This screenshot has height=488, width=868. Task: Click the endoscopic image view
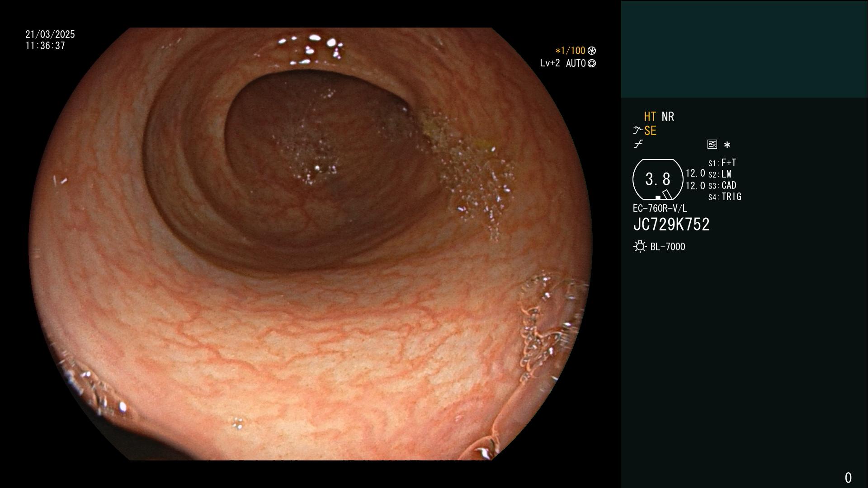pos(311,244)
